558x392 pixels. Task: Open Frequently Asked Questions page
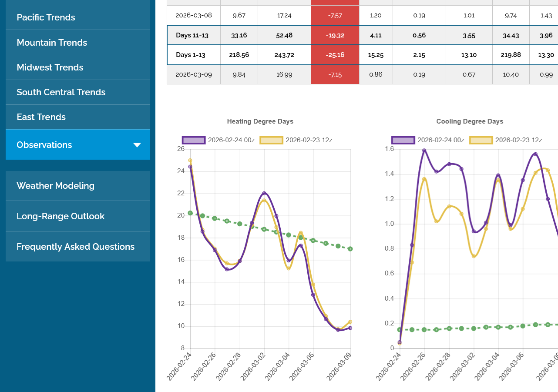[x=75, y=247]
